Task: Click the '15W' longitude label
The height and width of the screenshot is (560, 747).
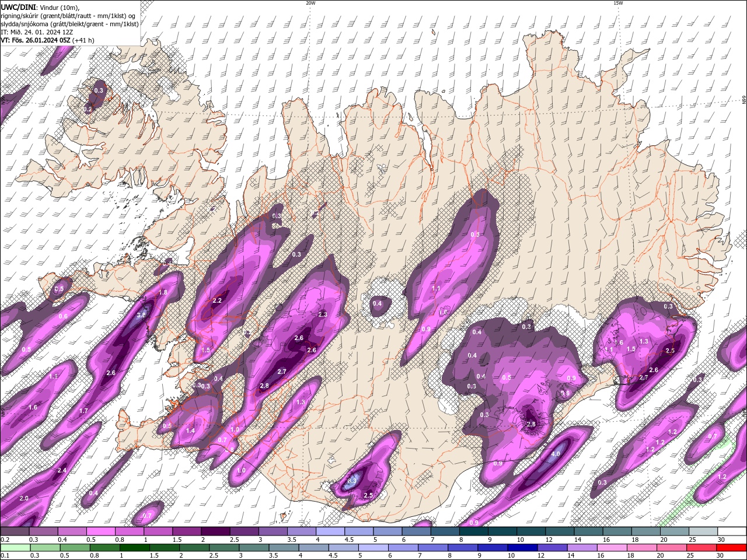Action: [x=618, y=3]
